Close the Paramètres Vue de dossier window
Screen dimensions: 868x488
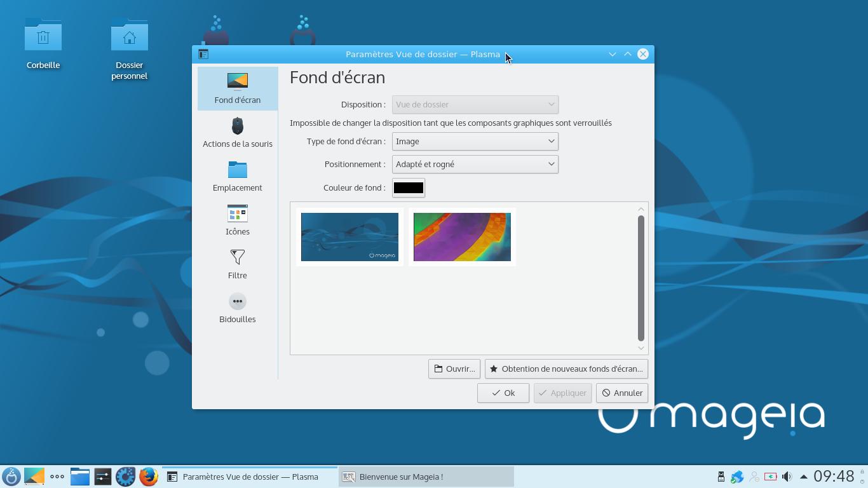[x=643, y=54]
